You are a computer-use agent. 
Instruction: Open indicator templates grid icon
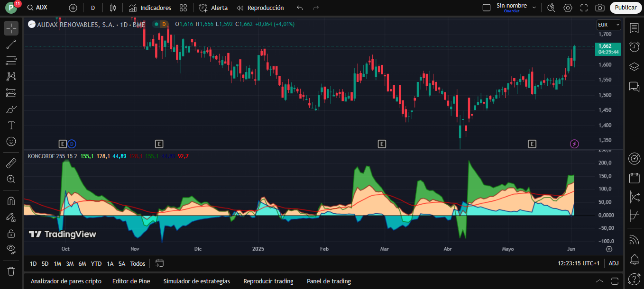183,8
